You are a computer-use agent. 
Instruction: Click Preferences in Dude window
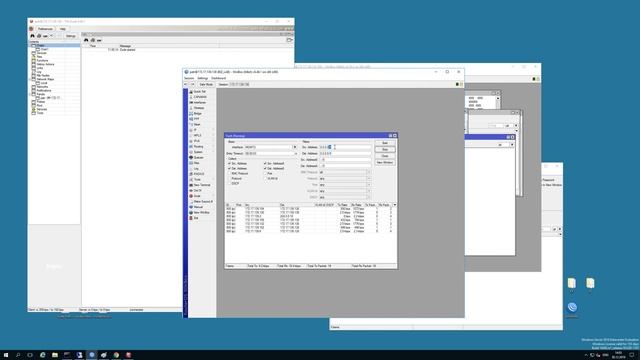45,29
